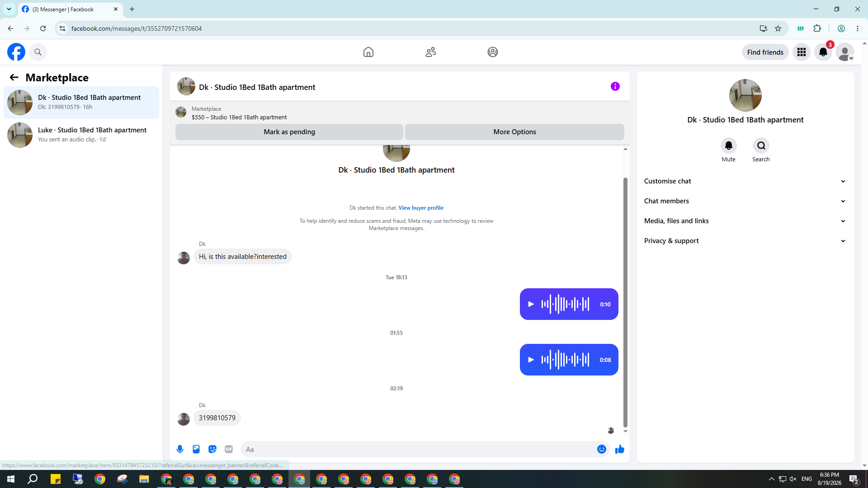Open a new browser tab
This screenshot has height=488, width=868.
132,9
